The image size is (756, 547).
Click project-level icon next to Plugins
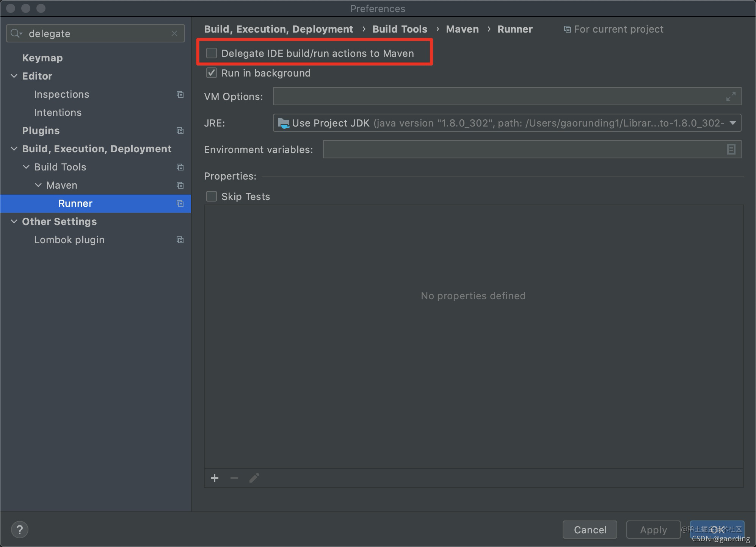pyautogui.click(x=180, y=131)
